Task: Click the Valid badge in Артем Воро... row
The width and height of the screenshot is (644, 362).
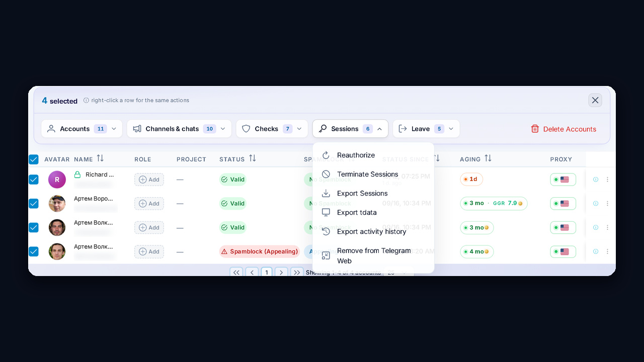Action: coord(233,204)
